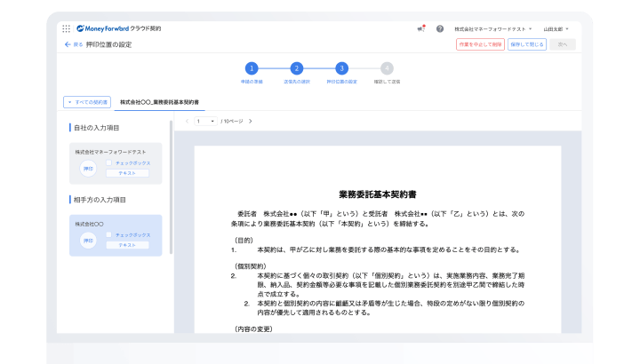Open the page number dropdown
Image resolution: width=640 pixels, height=364 pixels.
click(x=205, y=121)
